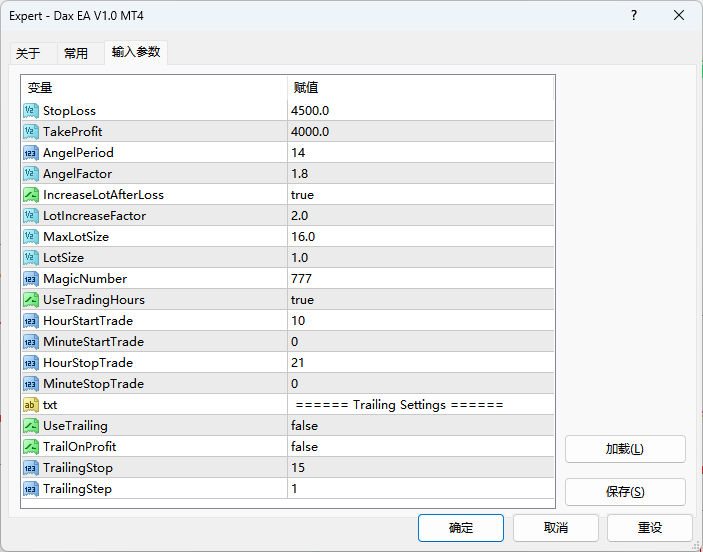Click the txt string-type icon
This screenshot has height=552, width=703.
click(30, 405)
